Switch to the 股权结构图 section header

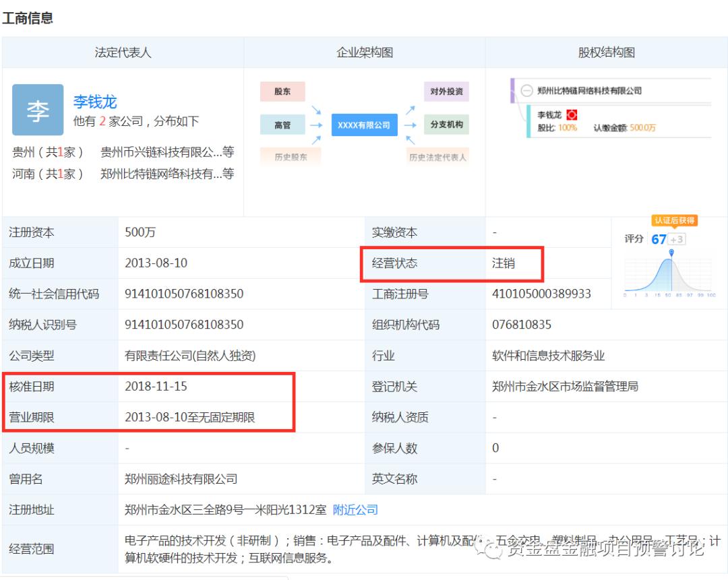[605, 52]
